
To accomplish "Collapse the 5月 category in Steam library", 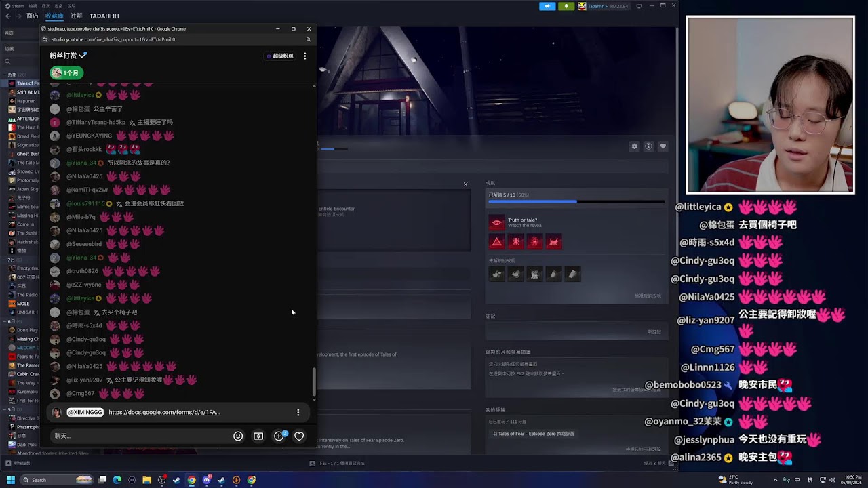I will pos(5,409).
